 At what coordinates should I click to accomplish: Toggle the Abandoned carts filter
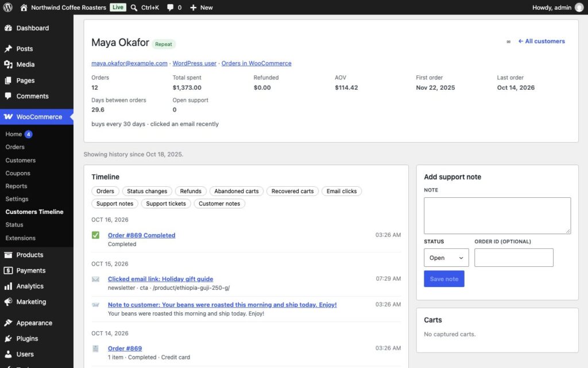[236, 191]
